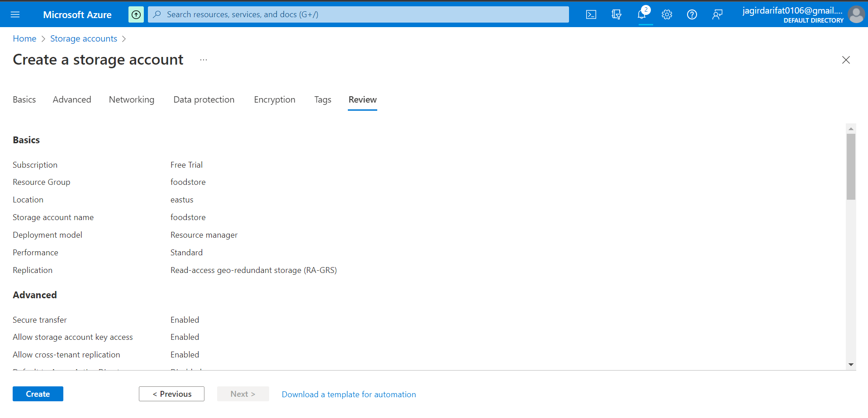Click the Create button
Viewport: 868px width, 418px height.
coord(38,394)
